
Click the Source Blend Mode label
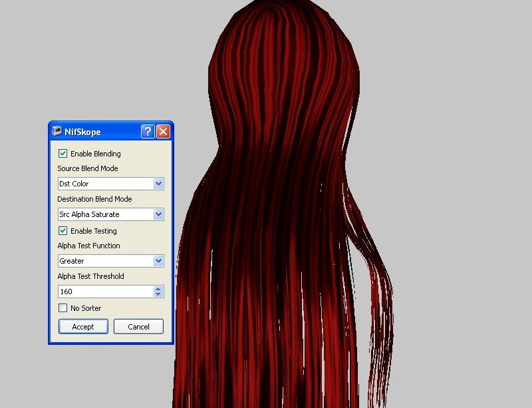point(88,168)
